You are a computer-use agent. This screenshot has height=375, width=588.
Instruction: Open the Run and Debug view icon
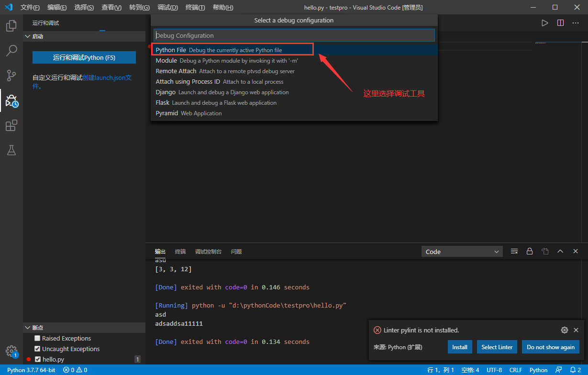[11, 100]
